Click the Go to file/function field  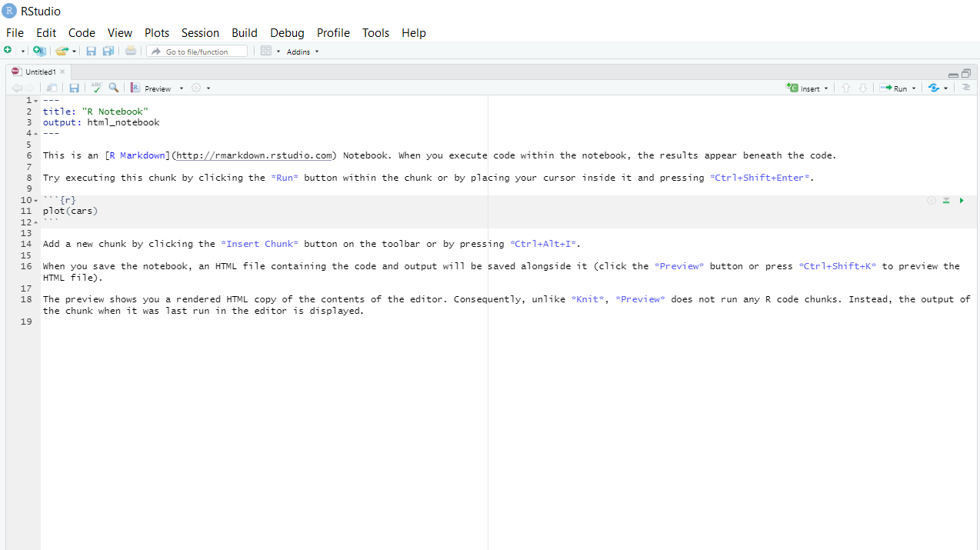click(197, 52)
